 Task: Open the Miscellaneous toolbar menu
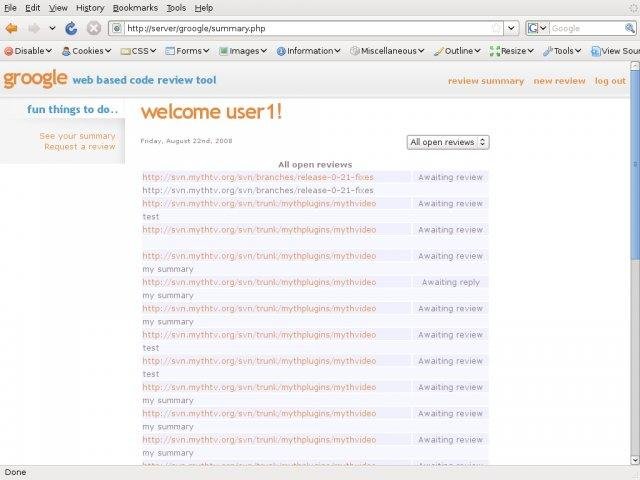[x=387, y=51]
